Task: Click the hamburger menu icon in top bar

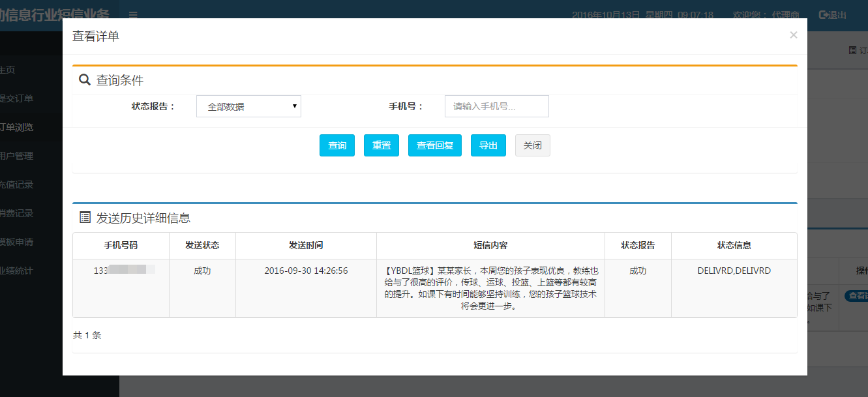Action: [x=133, y=15]
